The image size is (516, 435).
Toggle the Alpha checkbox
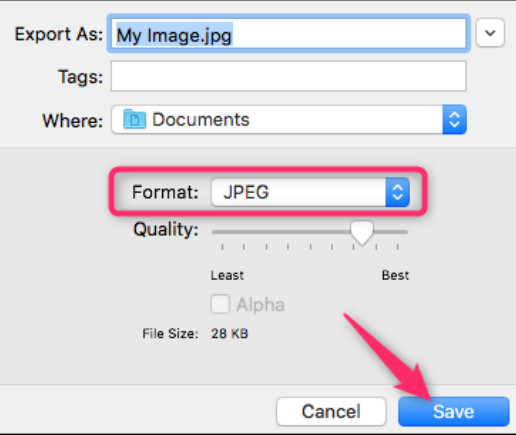pos(220,304)
